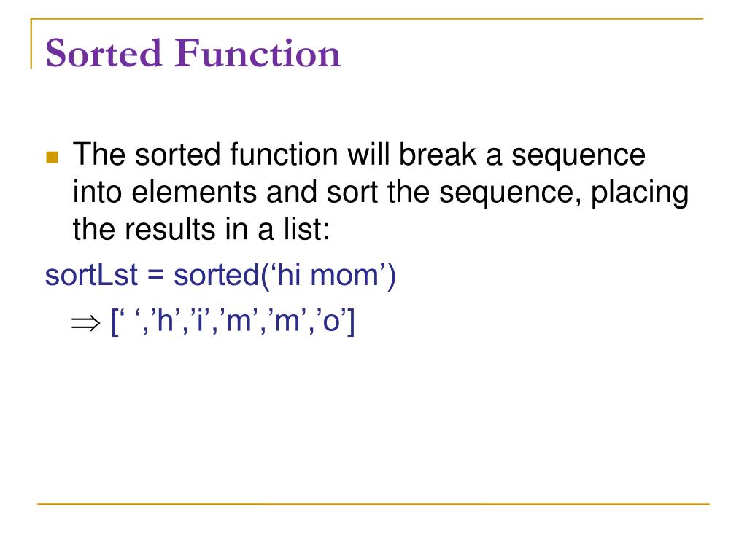Click the equals sign in the code line
This screenshot has height=560, width=747.
155,276
